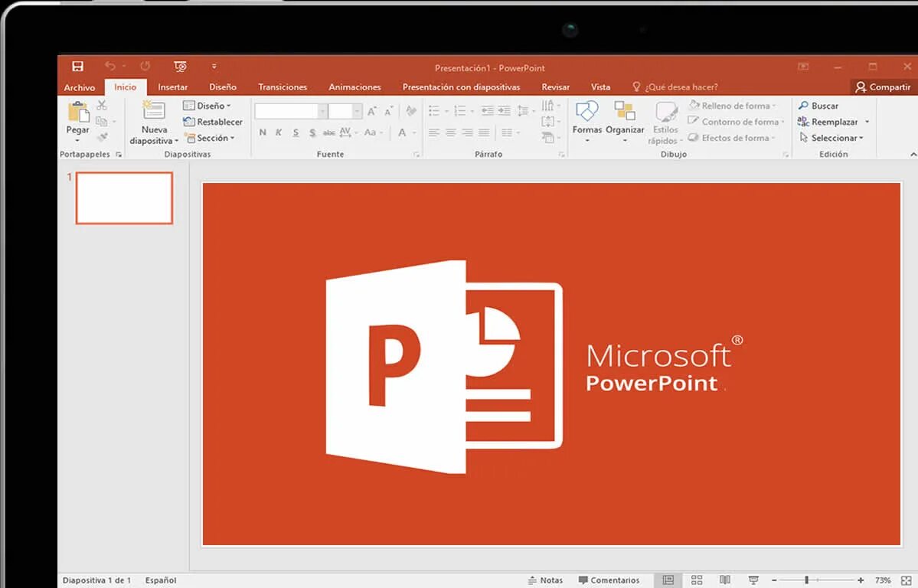Open the Nueva diapositiva dropdown arrow
This screenshot has height=588, width=918.
(176, 141)
